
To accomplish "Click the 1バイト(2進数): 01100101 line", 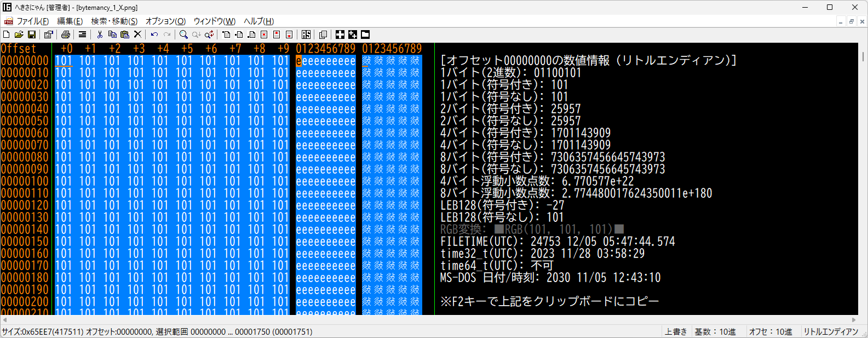I will (511, 73).
